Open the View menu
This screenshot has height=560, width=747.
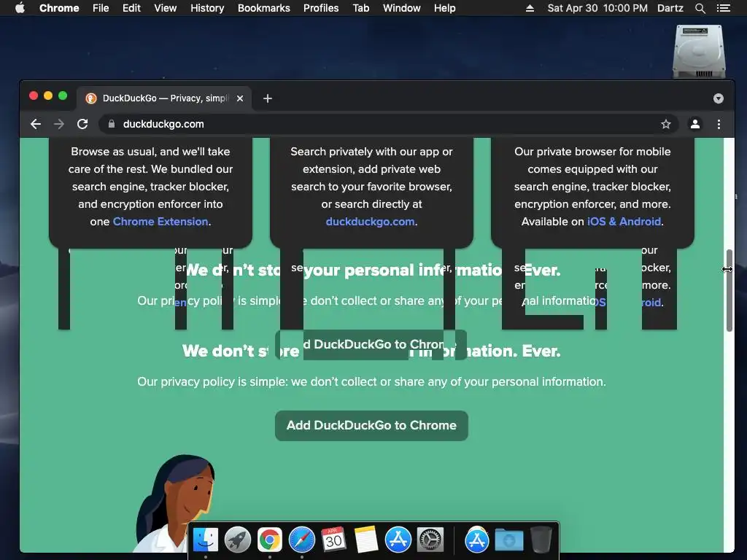[166, 8]
